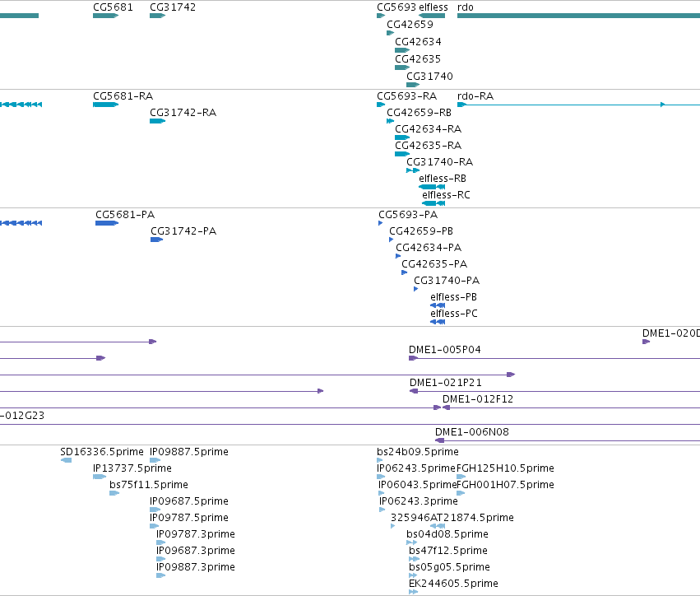700x596 pixels.
Task: Select the CG5681 gene feature
Action: pyautogui.click(x=106, y=16)
